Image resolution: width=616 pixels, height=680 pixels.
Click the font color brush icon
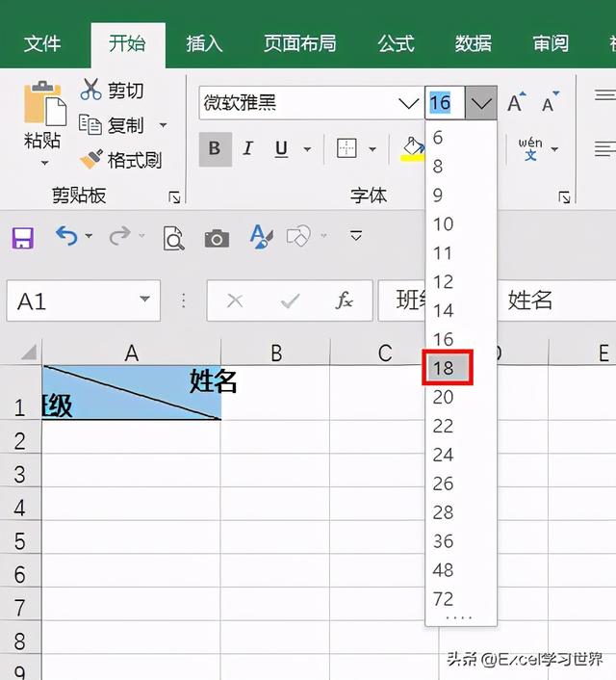[261, 236]
